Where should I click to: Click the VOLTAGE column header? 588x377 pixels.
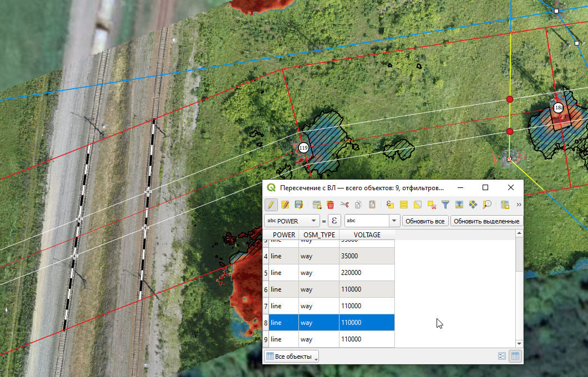click(x=367, y=235)
